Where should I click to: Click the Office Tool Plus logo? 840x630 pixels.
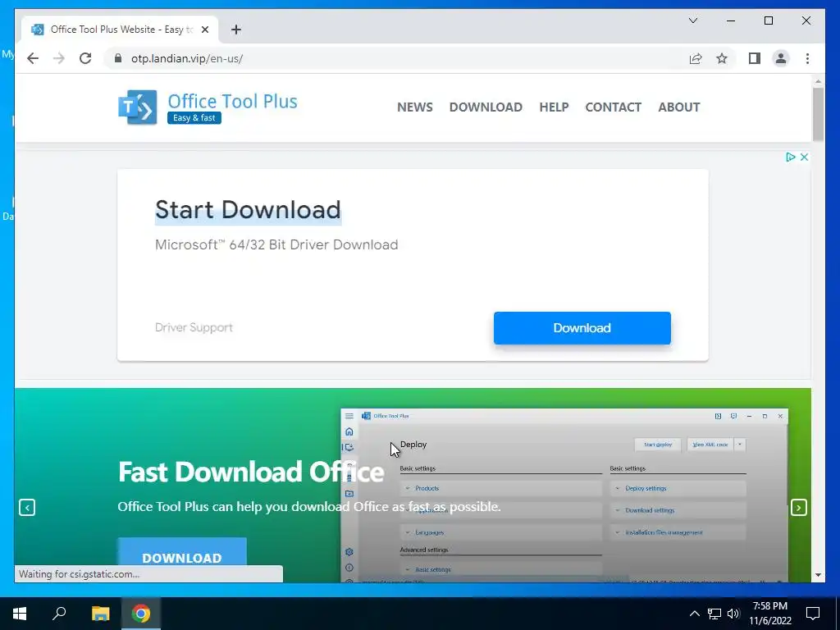pyautogui.click(x=138, y=107)
